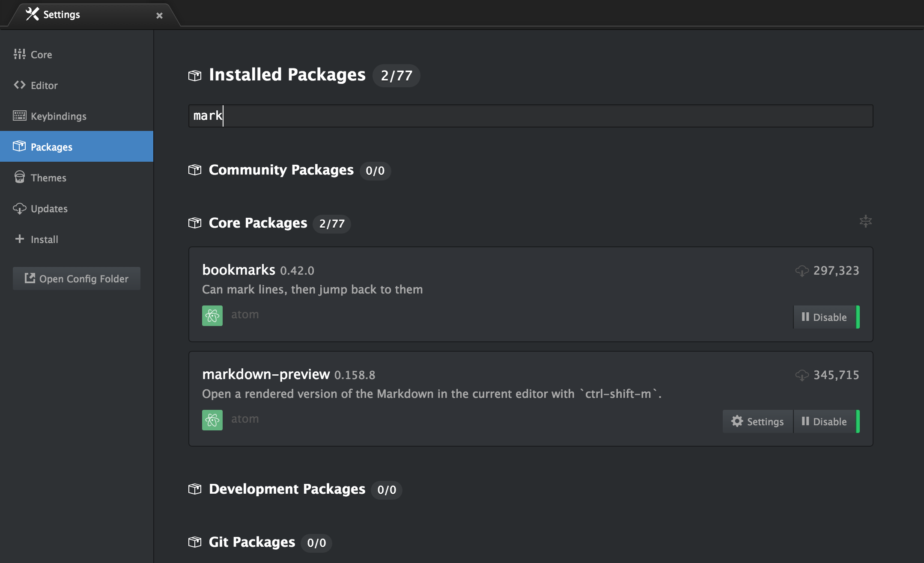Click the markdown-preview download cloud icon
This screenshot has width=924, height=563.
pyautogui.click(x=802, y=375)
